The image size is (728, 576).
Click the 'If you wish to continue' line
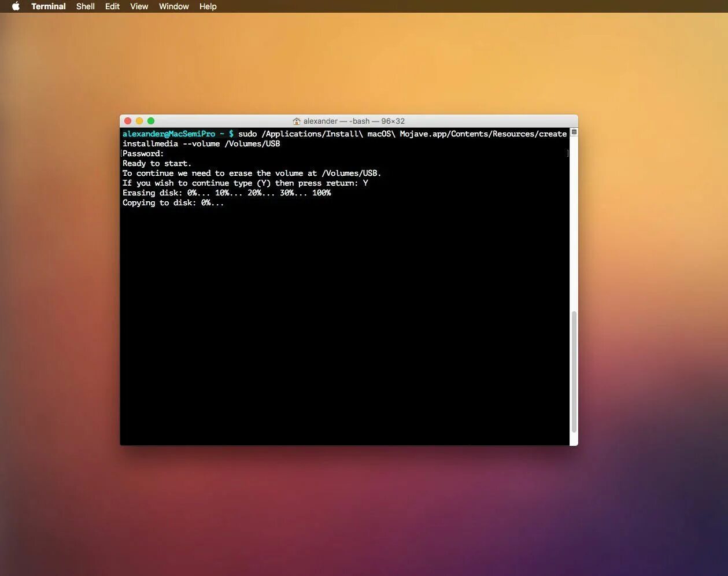(x=245, y=183)
